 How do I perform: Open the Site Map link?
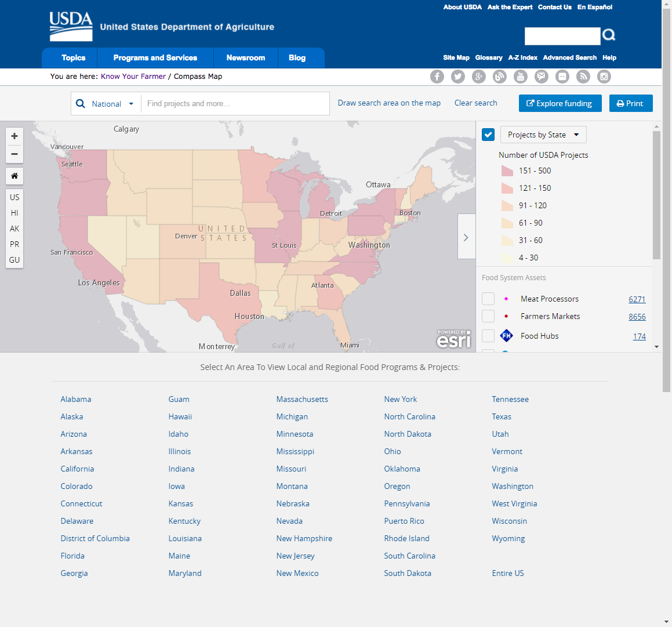pyautogui.click(x=456, y=57)
